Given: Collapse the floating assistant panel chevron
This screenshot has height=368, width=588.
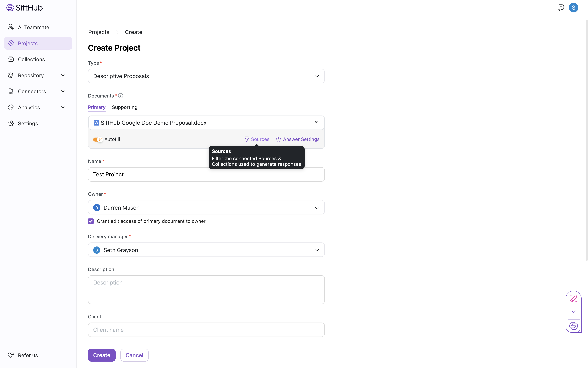Looking at the screenshot, I should [x=573, y=312].
